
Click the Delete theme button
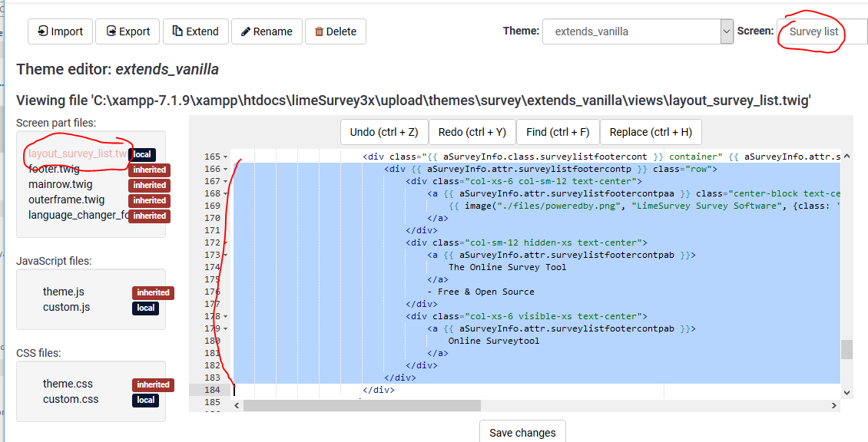335,31
